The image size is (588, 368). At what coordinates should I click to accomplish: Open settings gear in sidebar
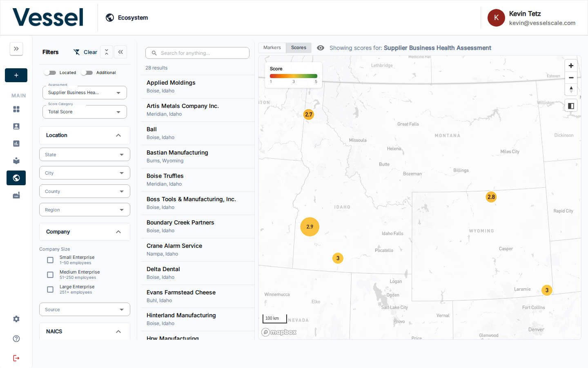pyautogui.click(x=16, y=319)
